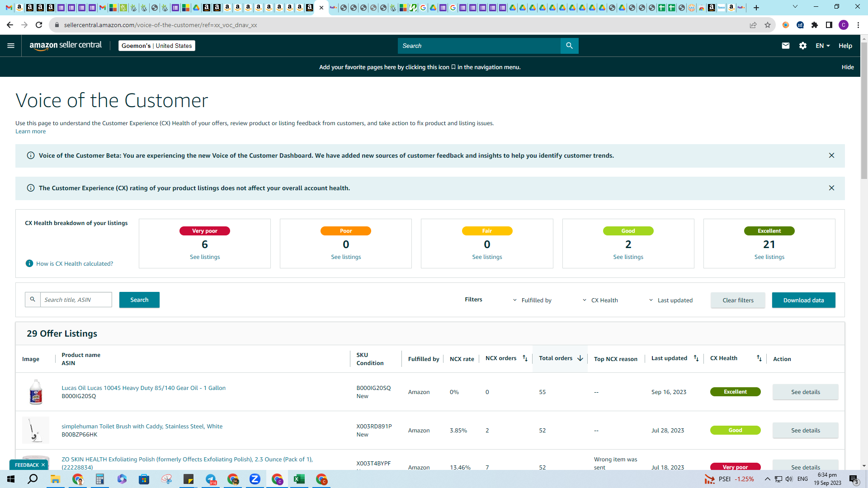This screenshot has height=488, width=868.
Task: Share this page from the address bar
Action: point(753,25)
